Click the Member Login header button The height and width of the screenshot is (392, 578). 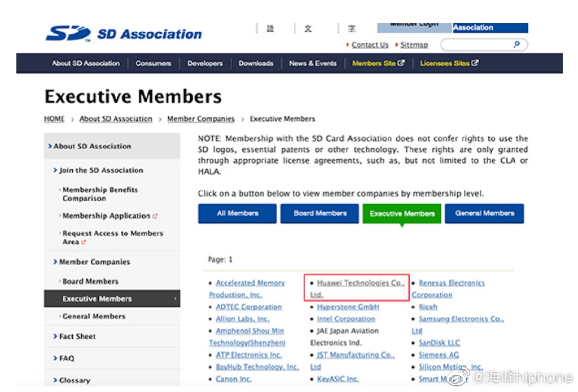414,28
